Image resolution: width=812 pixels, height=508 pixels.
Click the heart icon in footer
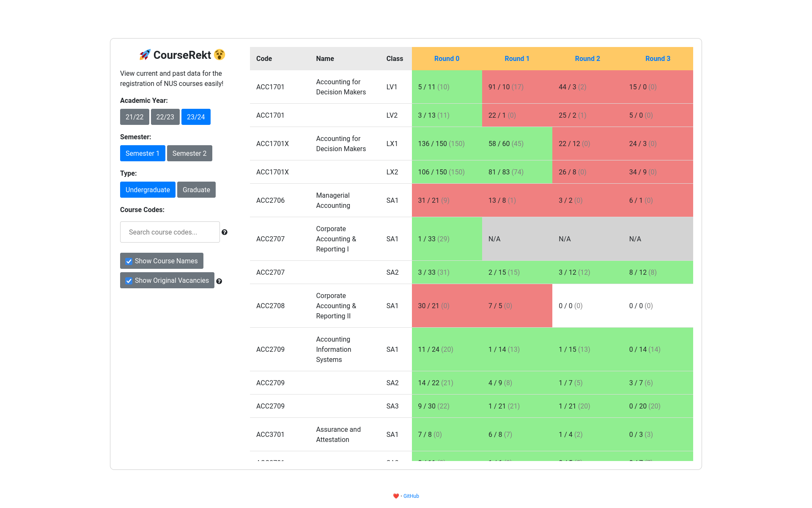(x=396, y=496)
